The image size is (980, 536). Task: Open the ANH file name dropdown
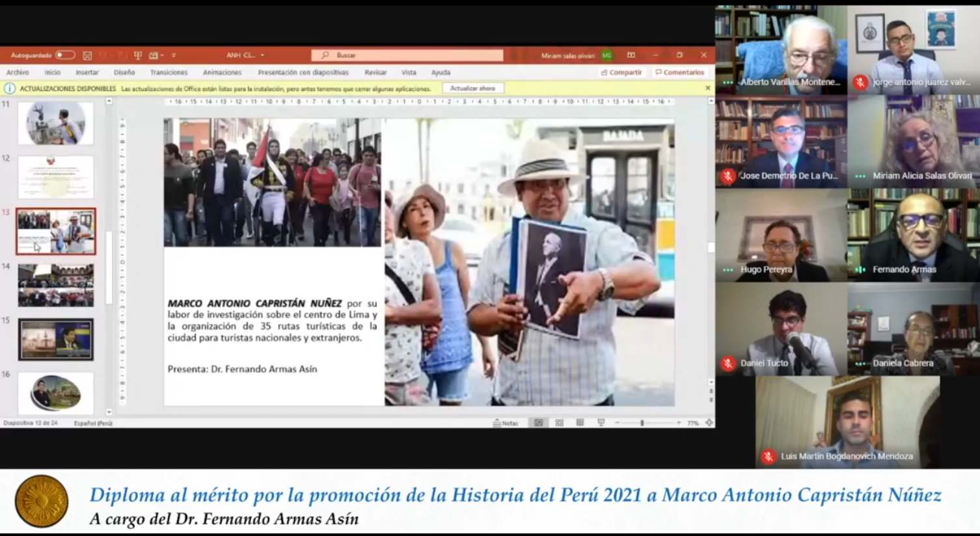click(x=262, y=55)
